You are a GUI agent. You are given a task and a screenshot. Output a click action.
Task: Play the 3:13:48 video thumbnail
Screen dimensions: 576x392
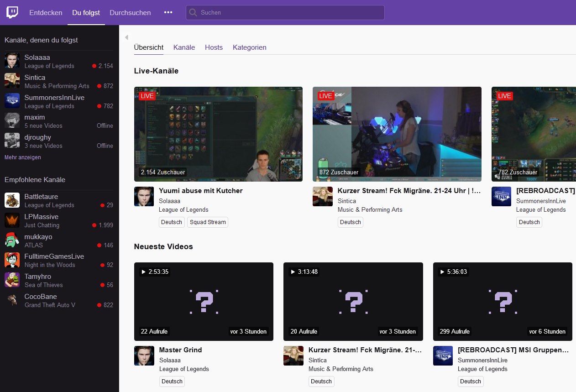click(353, 302)
